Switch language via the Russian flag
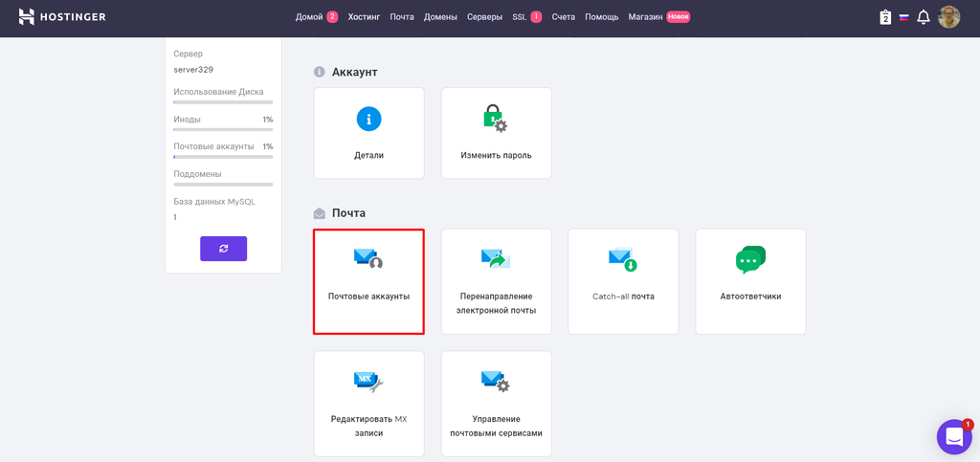 click(903, 17)
